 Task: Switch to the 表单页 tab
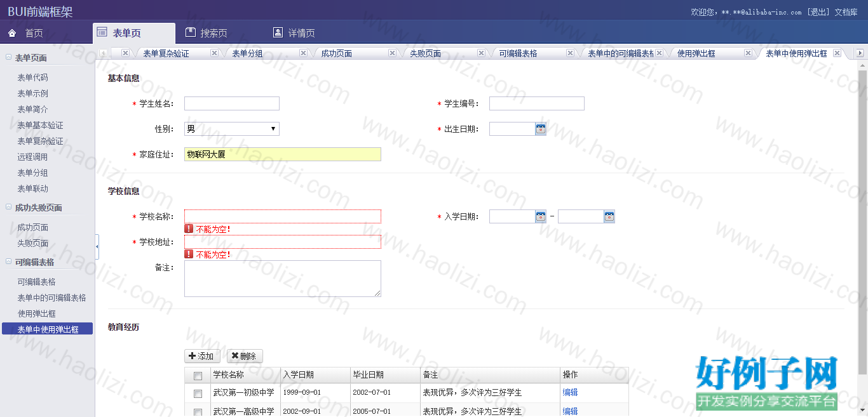point(134,33)
